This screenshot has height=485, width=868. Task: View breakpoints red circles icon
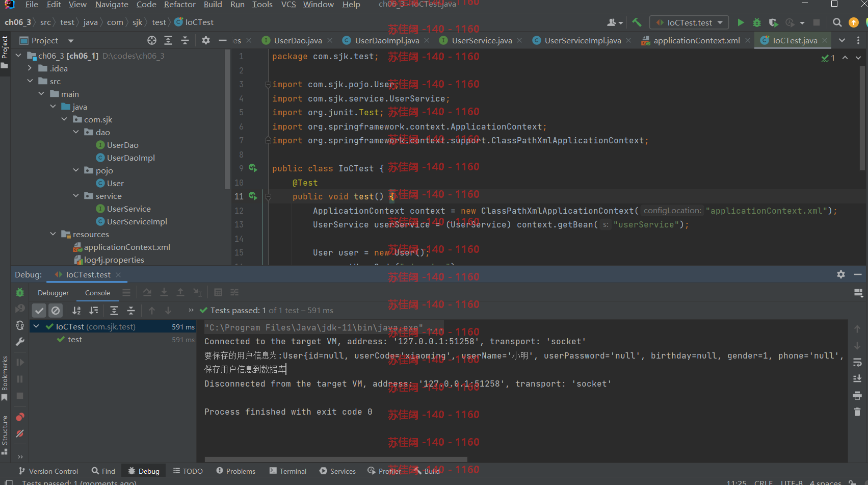tap(20, 417)
